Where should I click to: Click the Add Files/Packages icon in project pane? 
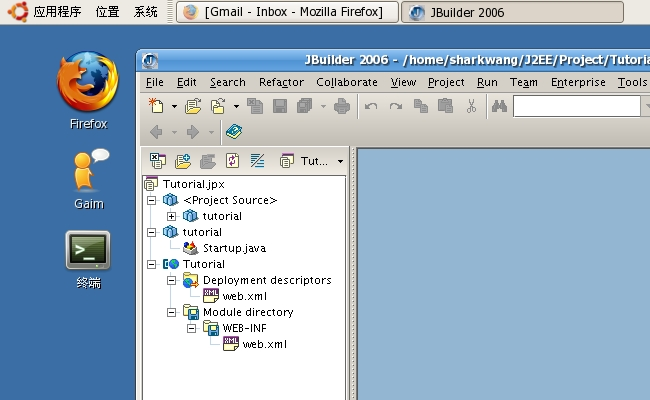[183, 161]
